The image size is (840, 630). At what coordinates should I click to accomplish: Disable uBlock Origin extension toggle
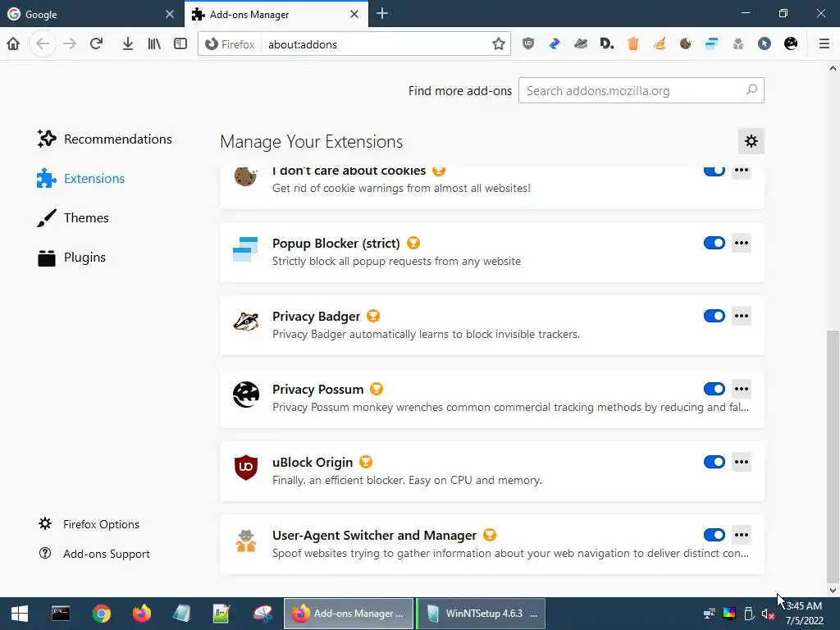[714, 462]
